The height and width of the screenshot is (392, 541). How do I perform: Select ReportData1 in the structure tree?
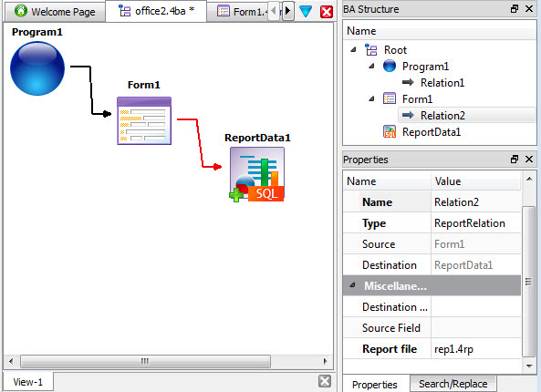(x=432, y=132)
